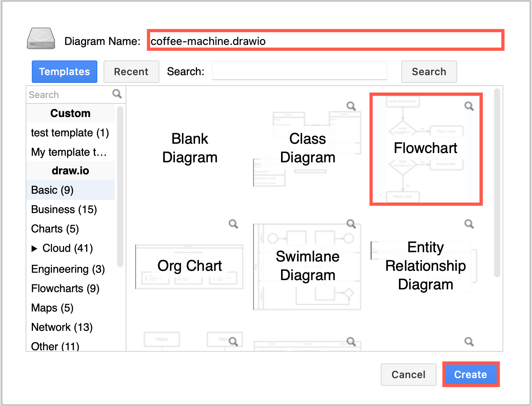
Task: Preview the Class Diagram template
Action: [351, 106]
